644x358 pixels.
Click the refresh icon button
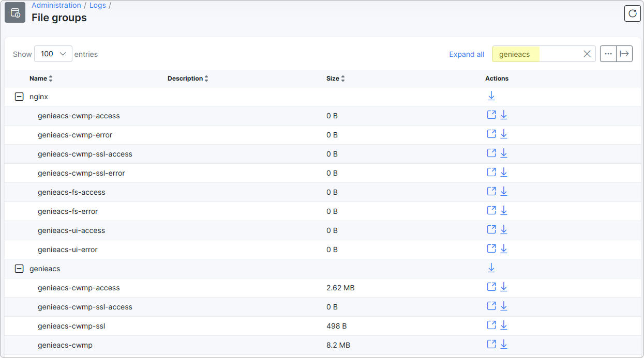632,13
